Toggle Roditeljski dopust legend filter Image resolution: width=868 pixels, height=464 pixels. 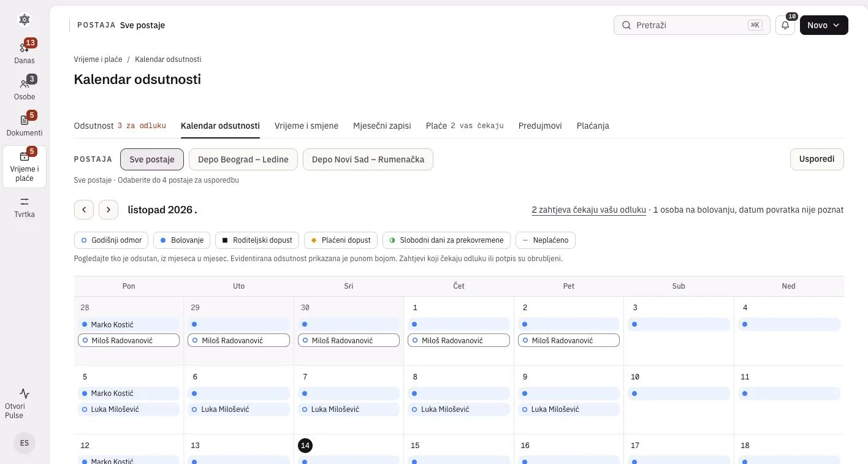[x=257, y=240]
